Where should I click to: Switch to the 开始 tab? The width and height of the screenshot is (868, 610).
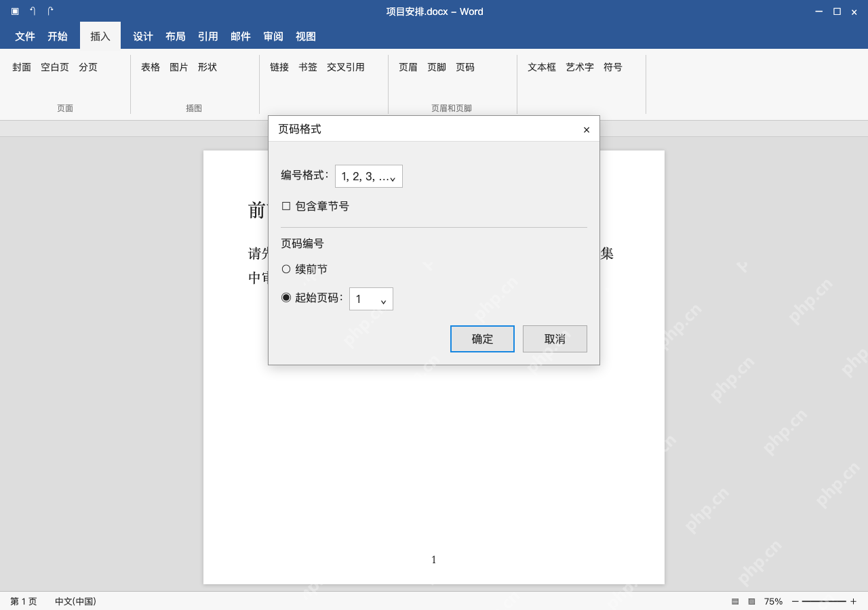pos(58,37)
